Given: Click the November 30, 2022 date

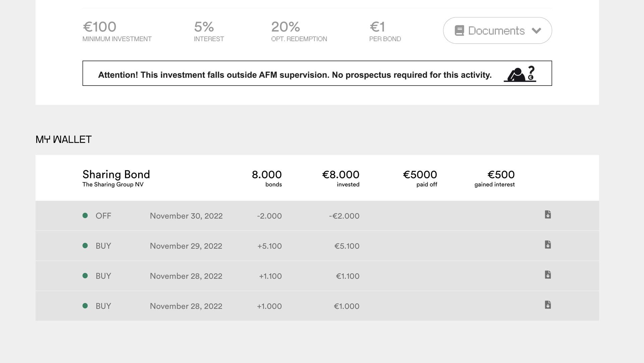Looking at the screenshot, I should click(186, 216).
